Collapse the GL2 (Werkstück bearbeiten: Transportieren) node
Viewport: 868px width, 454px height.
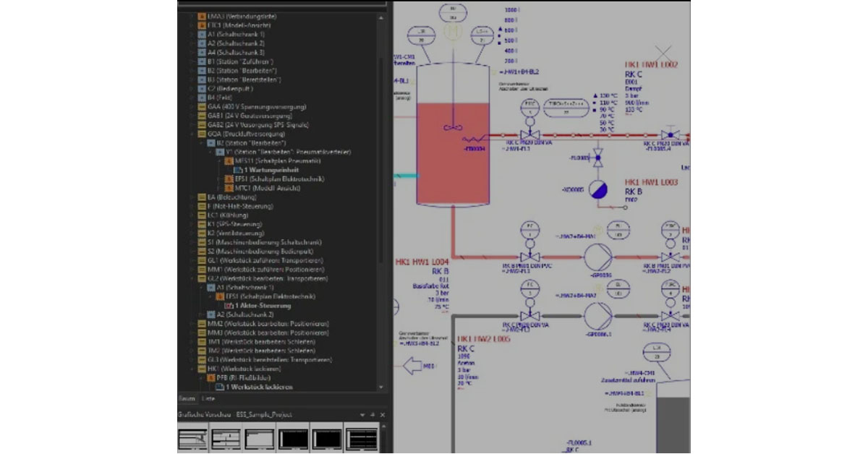[x=192, y=278]
